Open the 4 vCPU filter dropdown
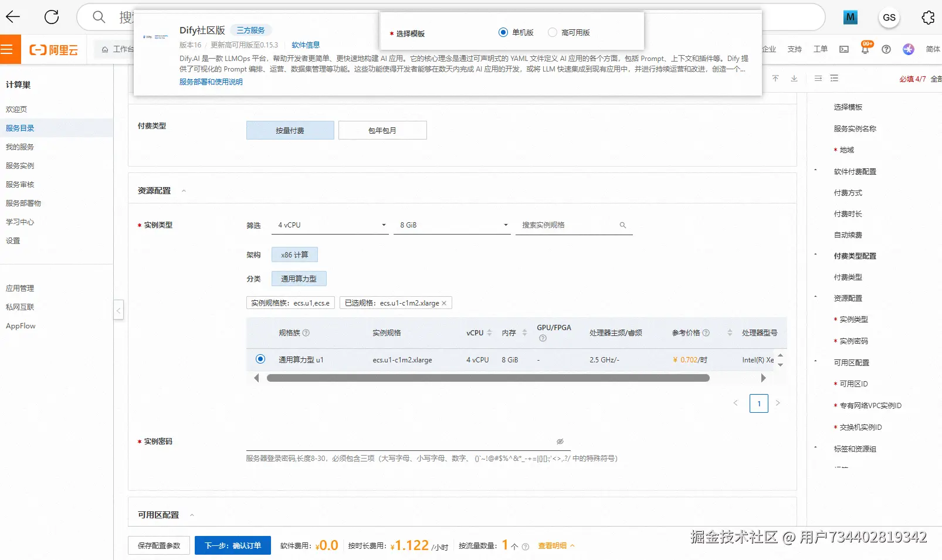The image size is (942, 560). 330,225
